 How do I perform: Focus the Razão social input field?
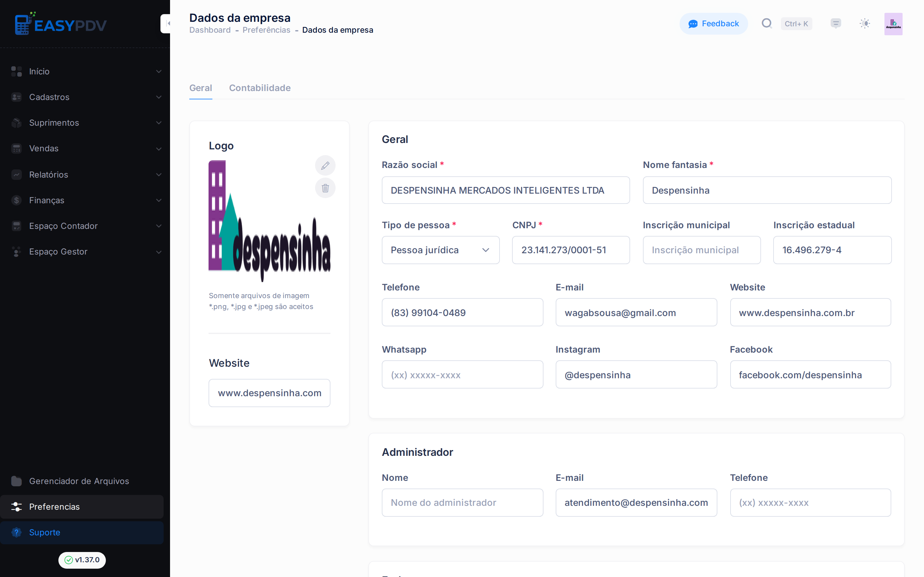(x=506, y=190)
